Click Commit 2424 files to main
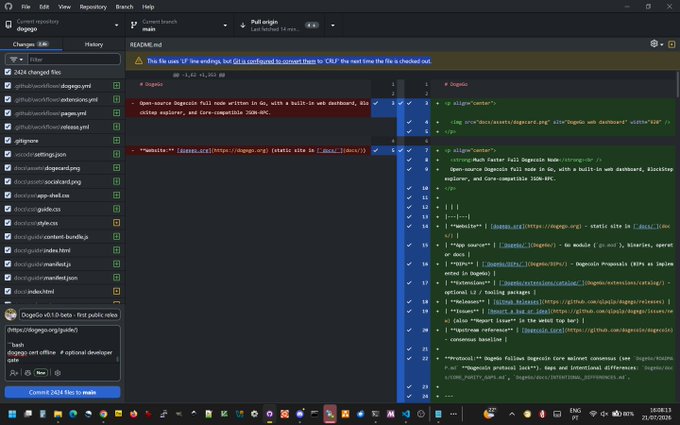This screenshot has width=680, height=425. (62, 392)
